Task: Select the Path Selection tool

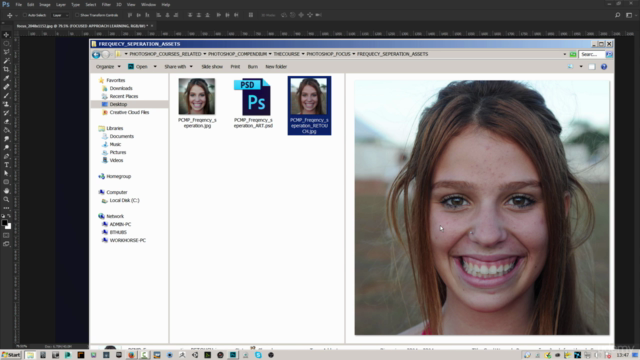Action: click(6, 173)
